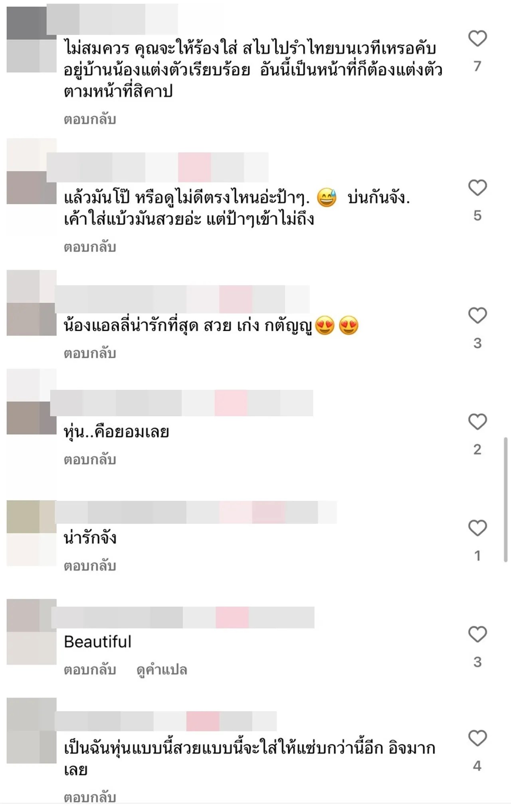The height and width of the screenshot is (812, 511).
Task: Open the blurred username above น่ารักจัง
Action: tap(196, 512)
